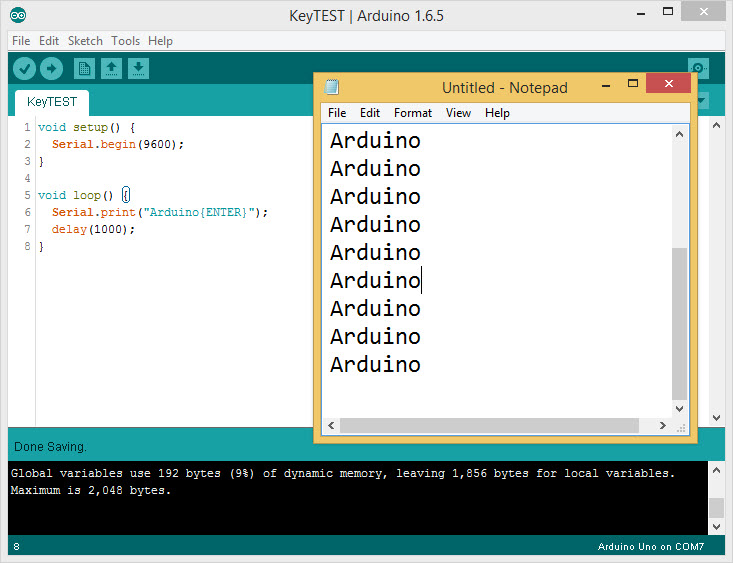The image size is (733, 563).
Task: Open a sketch with the Open arrow-up icon
Action: (x=111, y=69)
